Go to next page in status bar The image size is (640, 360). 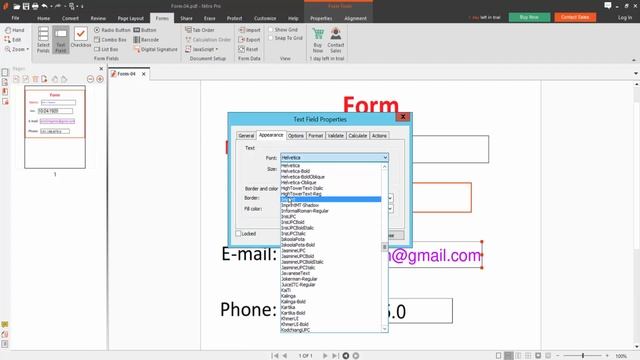[325, 356]
